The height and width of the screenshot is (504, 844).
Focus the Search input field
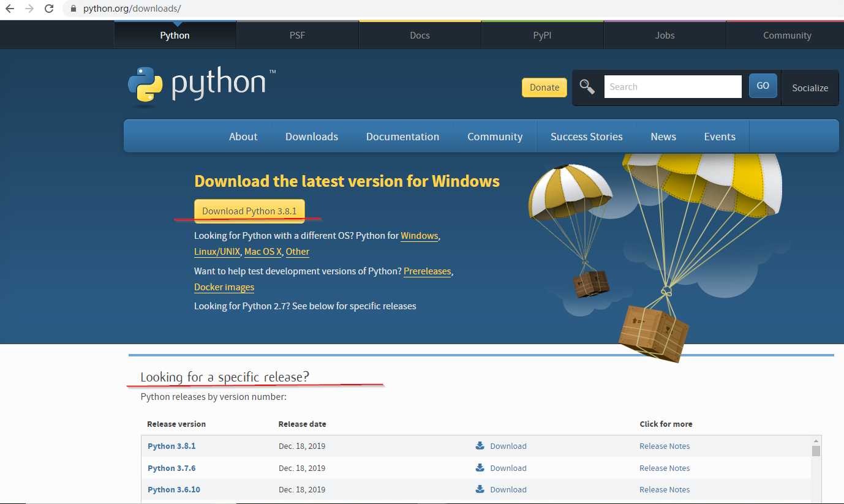673,86
